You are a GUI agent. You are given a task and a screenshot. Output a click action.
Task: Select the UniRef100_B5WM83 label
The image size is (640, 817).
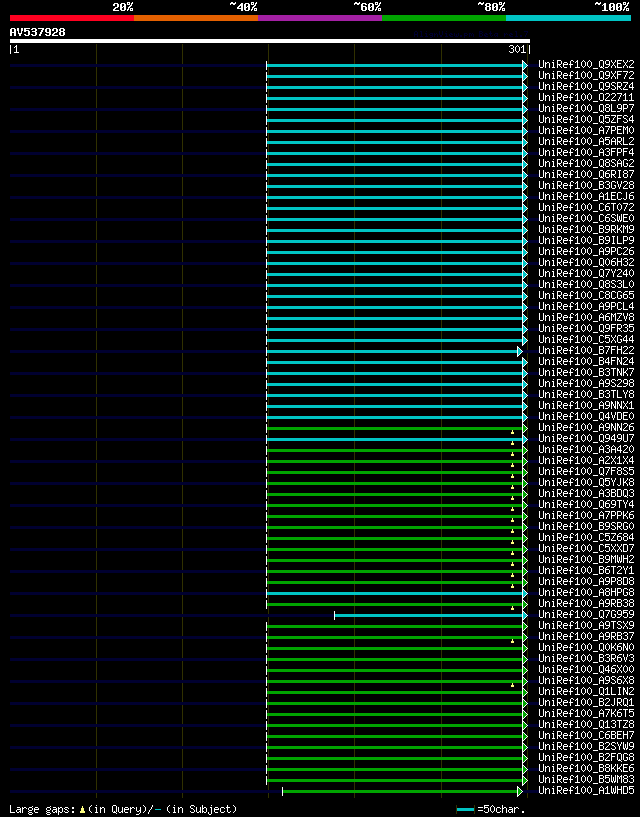pos(586,779)
